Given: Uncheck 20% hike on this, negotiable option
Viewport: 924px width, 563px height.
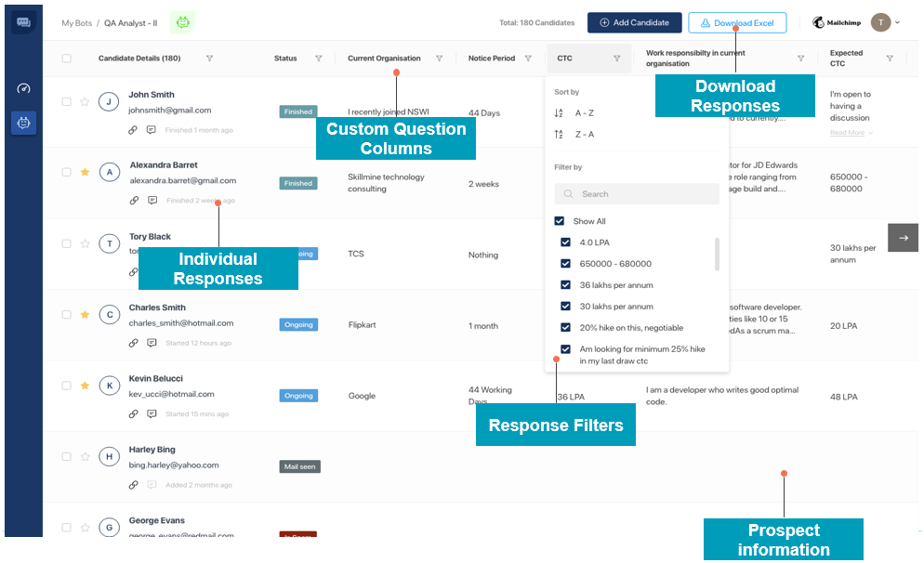Looking at the screenshot, I should [566, 327].
